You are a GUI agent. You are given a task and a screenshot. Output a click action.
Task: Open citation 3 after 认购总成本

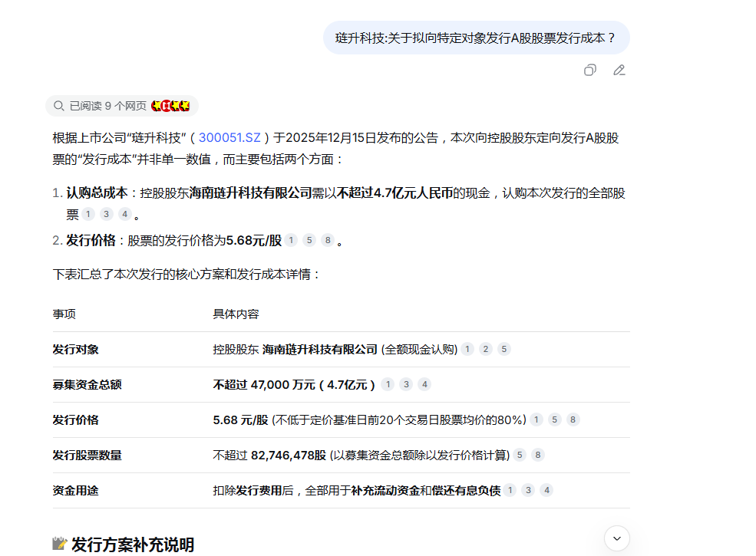[x=107, y=214]
